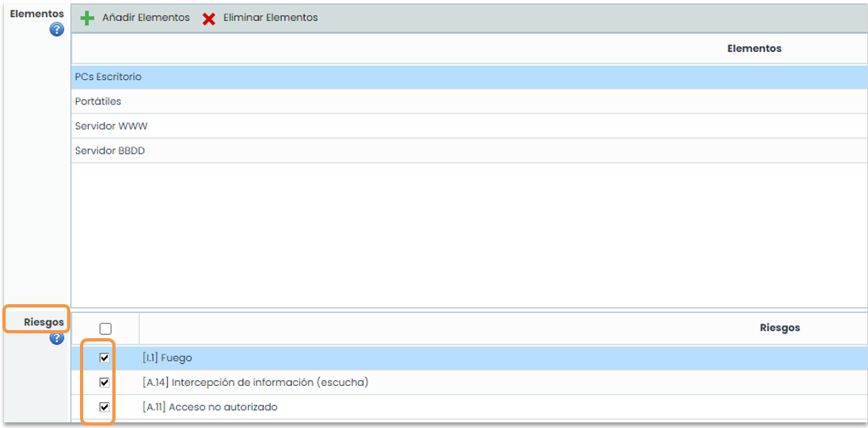Click the Elementos column header

click(x=753, y=49)
